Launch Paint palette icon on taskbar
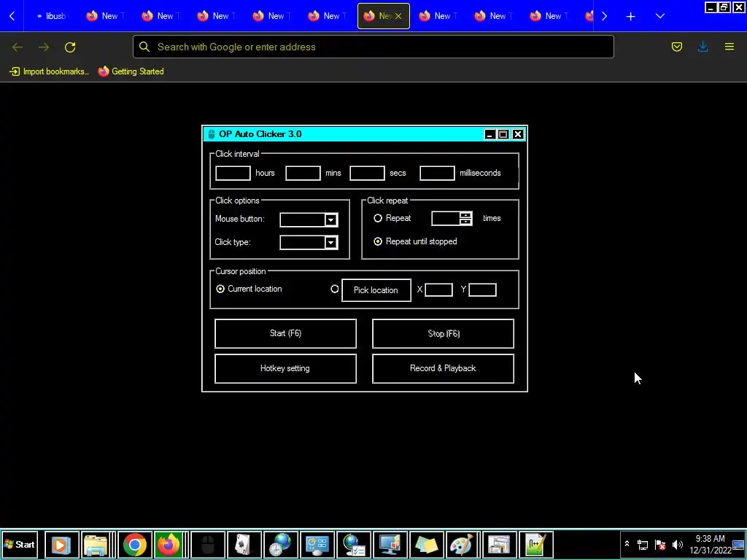747x560 pixels. (462, 545)
